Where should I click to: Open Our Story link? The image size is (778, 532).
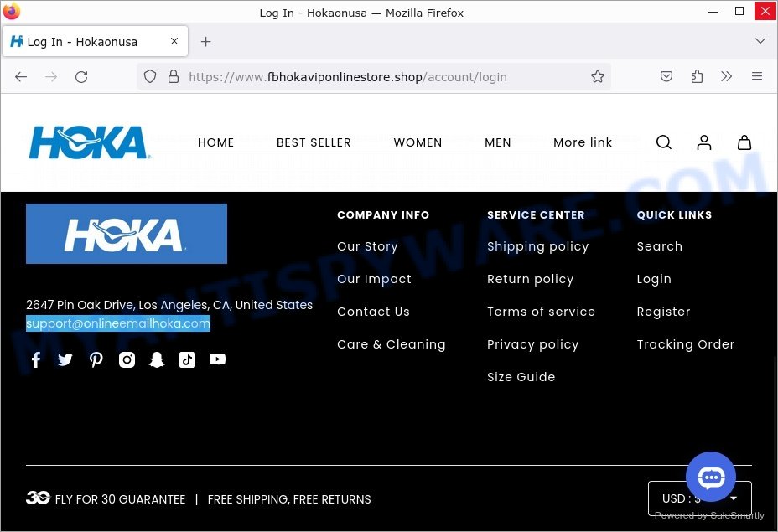[368, 246]
